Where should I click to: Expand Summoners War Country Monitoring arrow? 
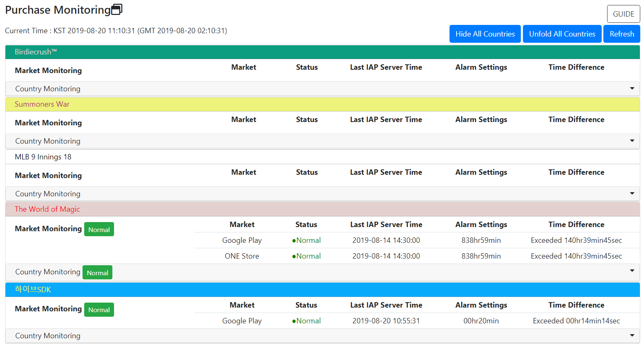point(632,141)
